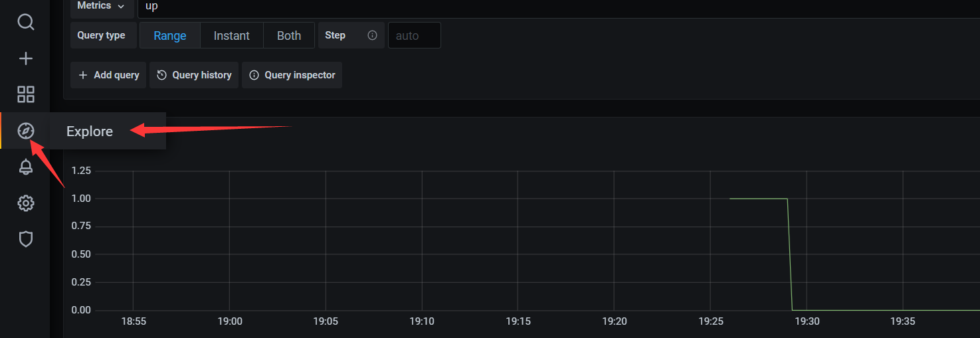Expand the Metrics dropdown

(x=100, y=6)
